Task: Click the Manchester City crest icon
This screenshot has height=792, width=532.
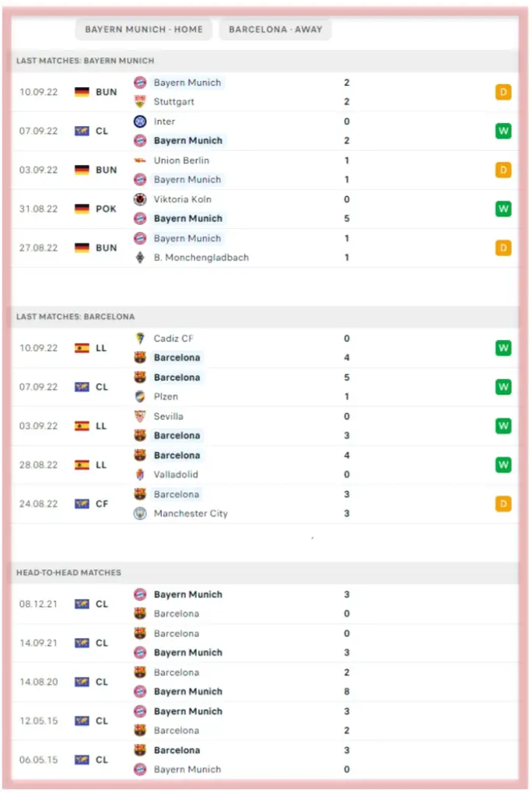Action: click(x=140, y=513)
